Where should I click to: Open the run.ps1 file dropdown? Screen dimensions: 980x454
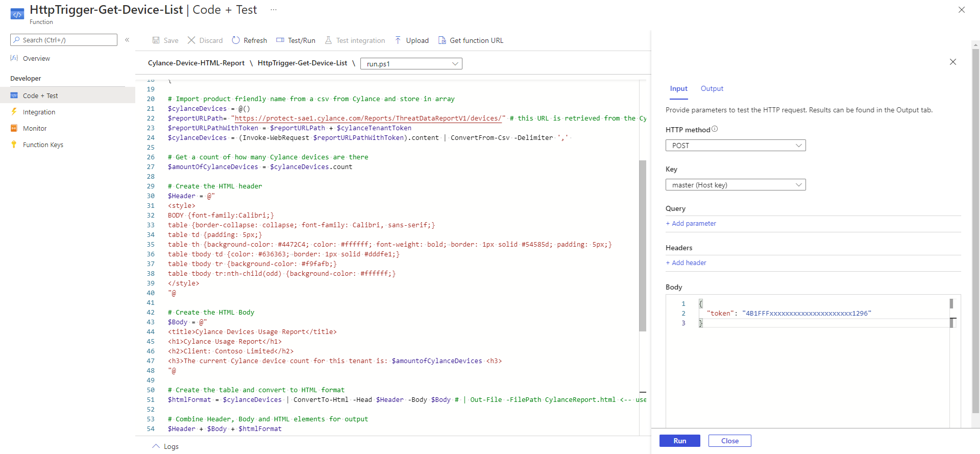[411, 64]
